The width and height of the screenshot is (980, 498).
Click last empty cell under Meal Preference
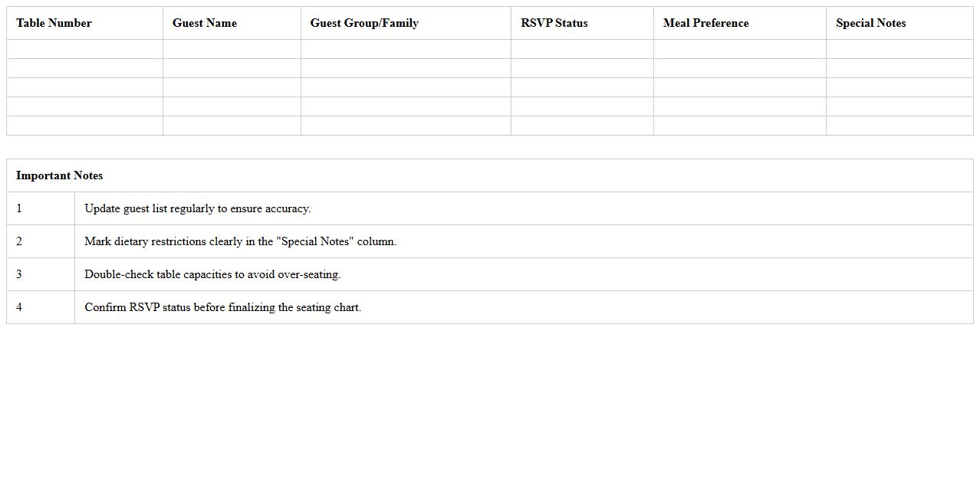click(x=739, y=126)
